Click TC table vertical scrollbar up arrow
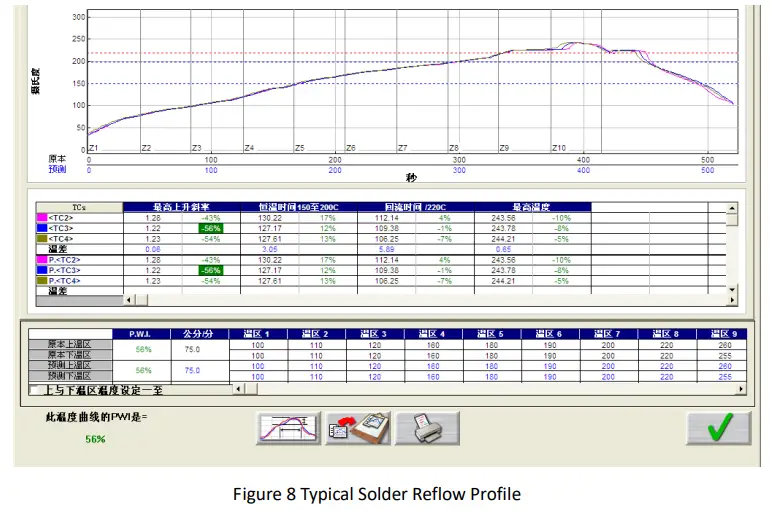This screenshot has width=772, height=511. coord(732,208)
